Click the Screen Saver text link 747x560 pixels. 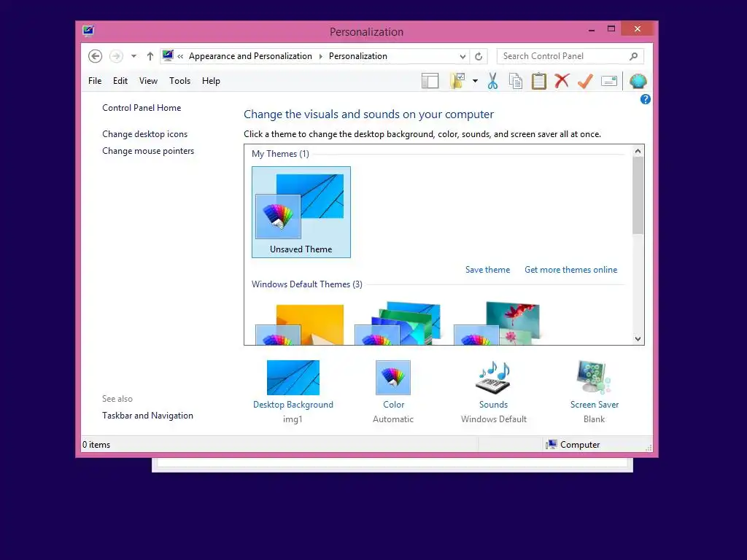pyautogui.click(x=594, y=404)
